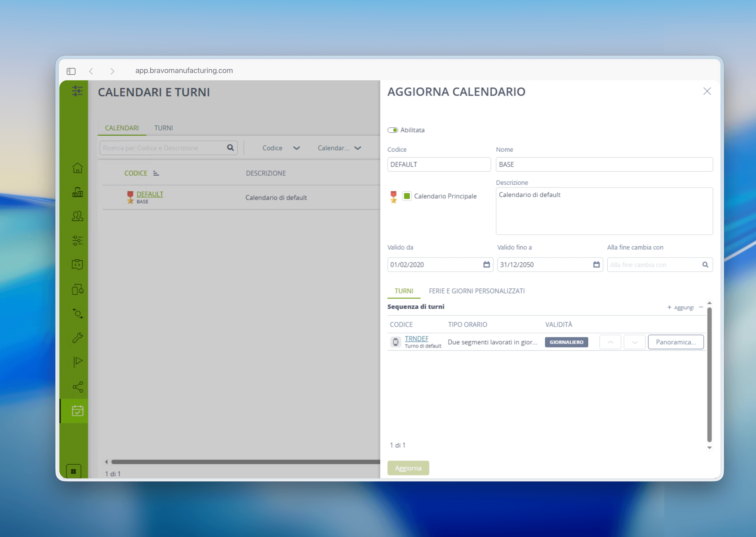This screenshot has width=756, height=537.
Task: Click the horizontal scrollbar under calendar list
Action: point(245,462)
